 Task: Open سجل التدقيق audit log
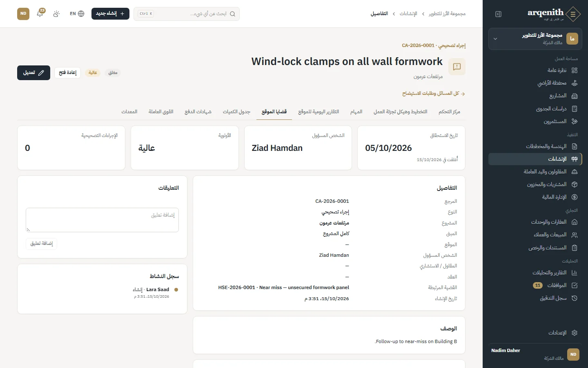[x=535, y=298]
